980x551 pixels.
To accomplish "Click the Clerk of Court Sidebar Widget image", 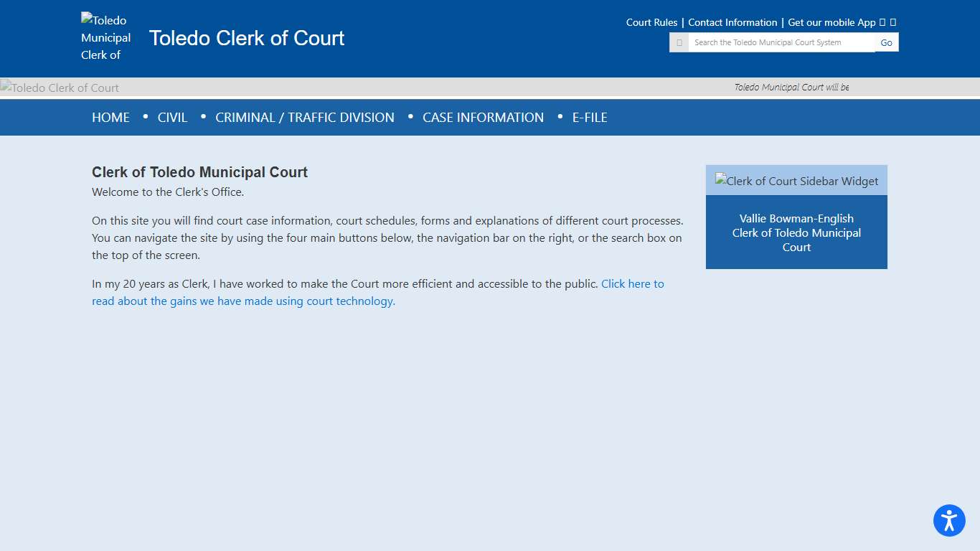I will coord(796,180).
